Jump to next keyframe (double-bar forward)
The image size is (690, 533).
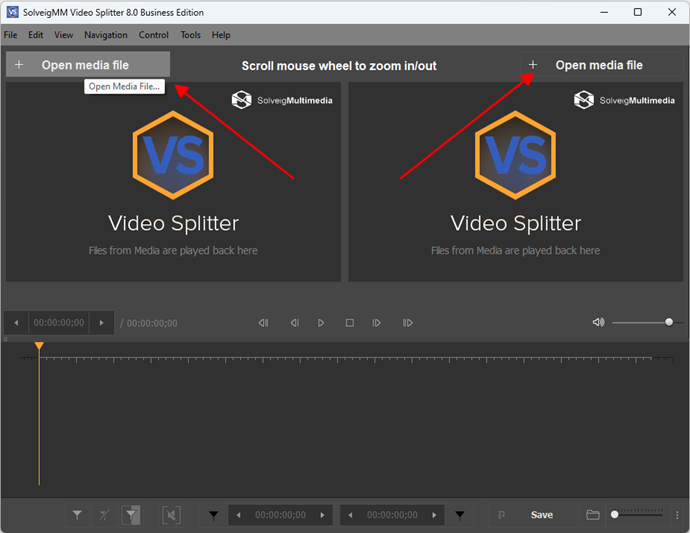[x=407, y=323]
